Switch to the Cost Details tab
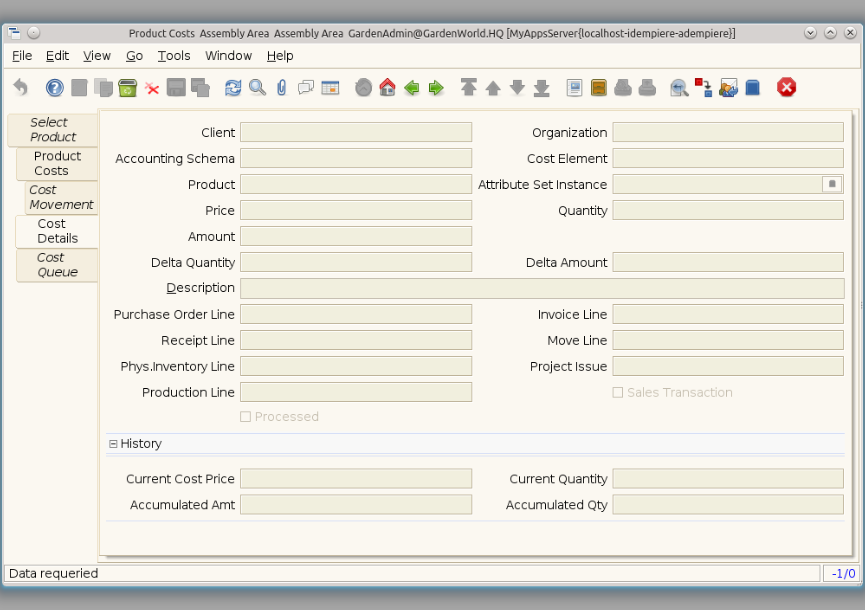Viewport: 865px width, 610px height. click(57, 231)
